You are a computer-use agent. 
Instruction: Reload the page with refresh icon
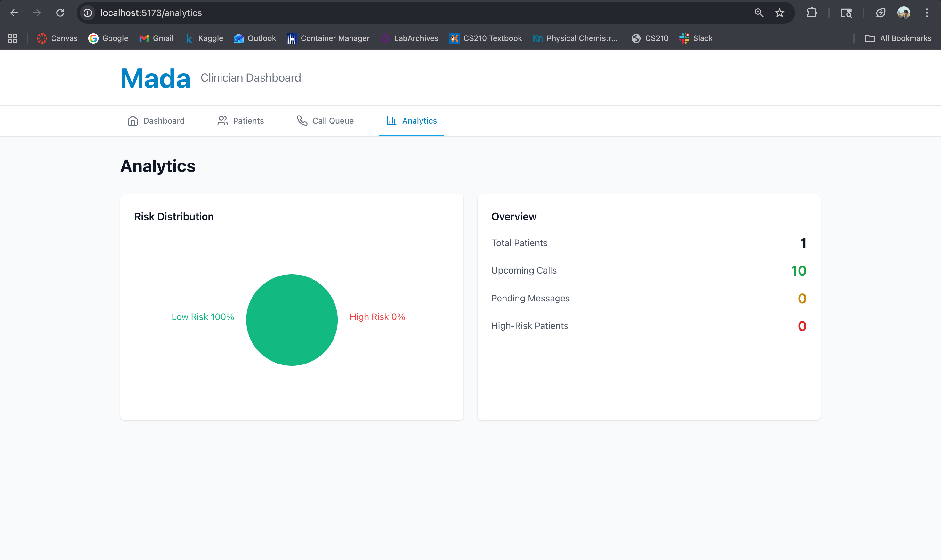(x=60, y=13)
